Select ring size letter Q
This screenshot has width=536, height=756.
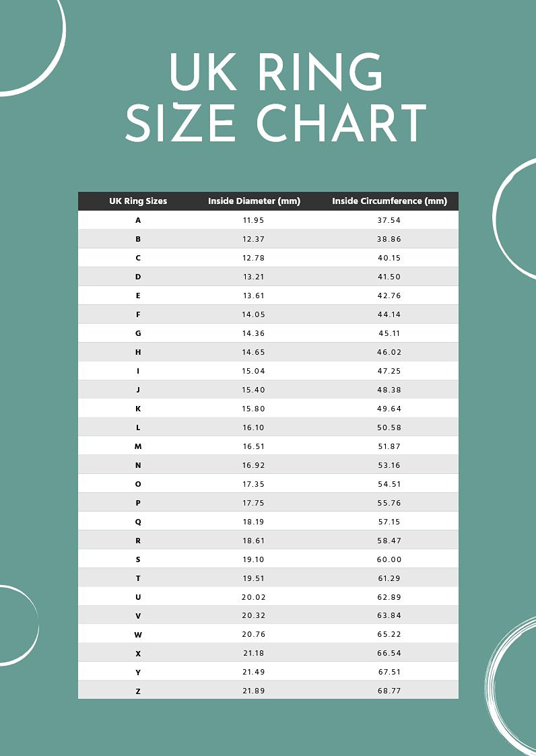[x=138, y=522]
